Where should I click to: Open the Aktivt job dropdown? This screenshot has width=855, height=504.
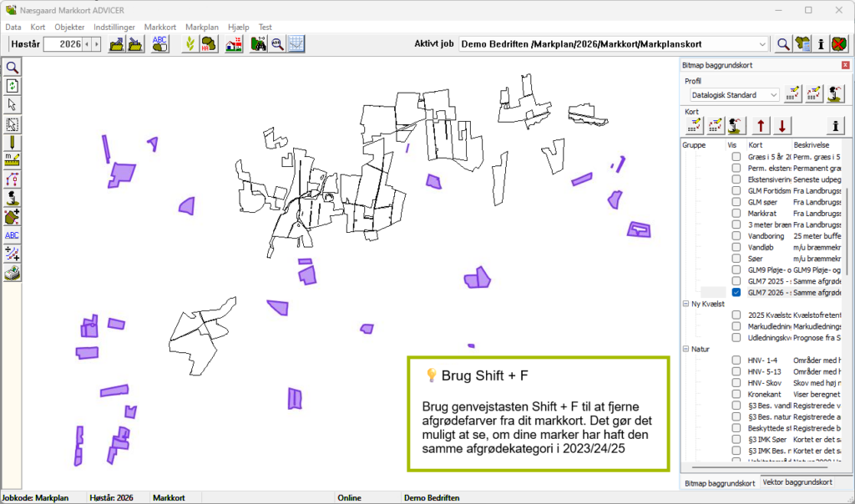coord(762,44)
